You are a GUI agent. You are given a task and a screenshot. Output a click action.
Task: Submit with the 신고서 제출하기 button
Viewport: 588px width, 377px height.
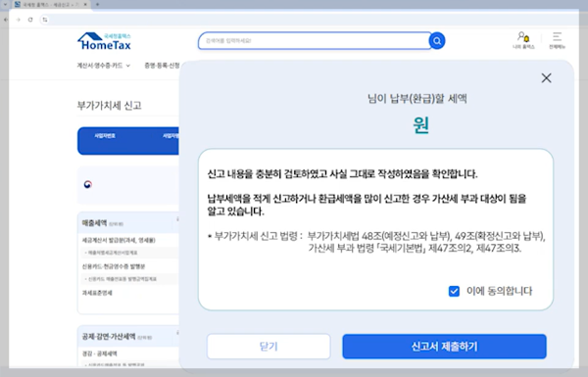coord(444,347)
